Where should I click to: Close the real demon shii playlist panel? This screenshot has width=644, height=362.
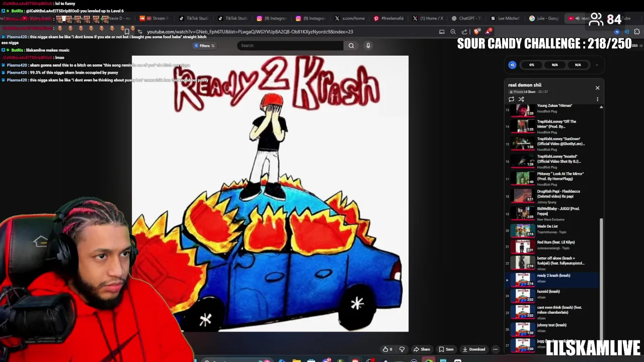click(x=597, y=88)
